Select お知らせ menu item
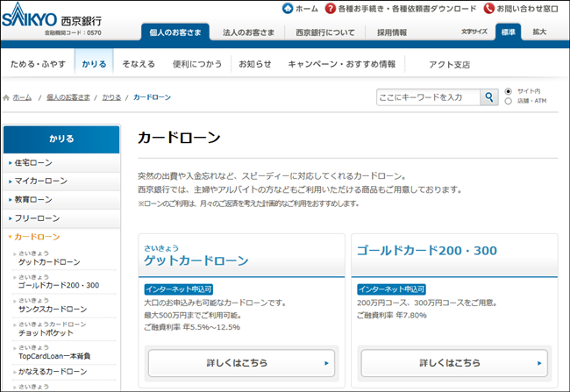This screenshot has height=392, width=570. pyautogui.click(x=255, y=64)
